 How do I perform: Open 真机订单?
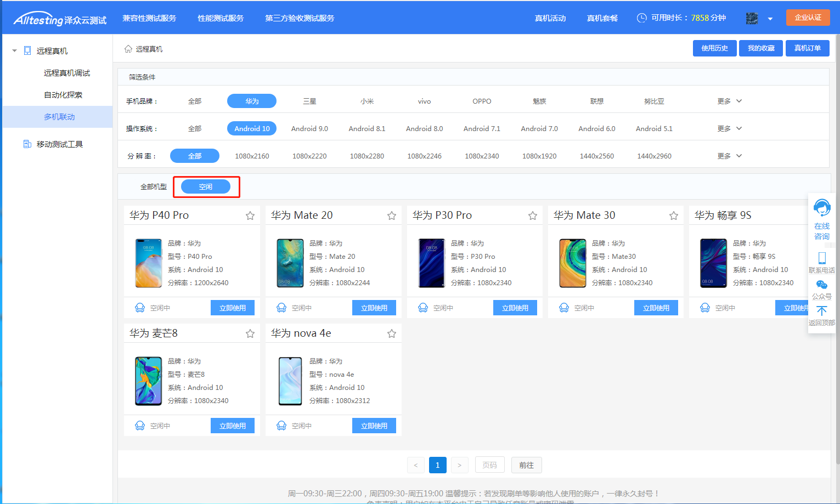point(808,48)
